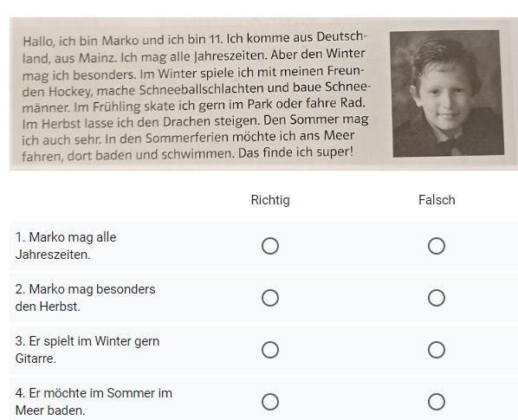Select Falsch for 'Marko mag alle Jahreszeiten'
The width and height of the screenshot is (518, 420).
pyautogui.click(x=436, y=246)
